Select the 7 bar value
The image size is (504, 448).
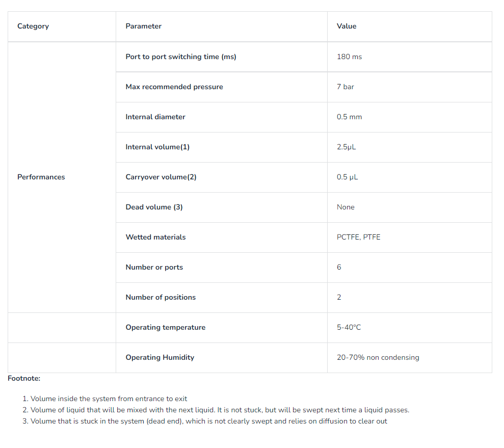[x=345, y=87]
